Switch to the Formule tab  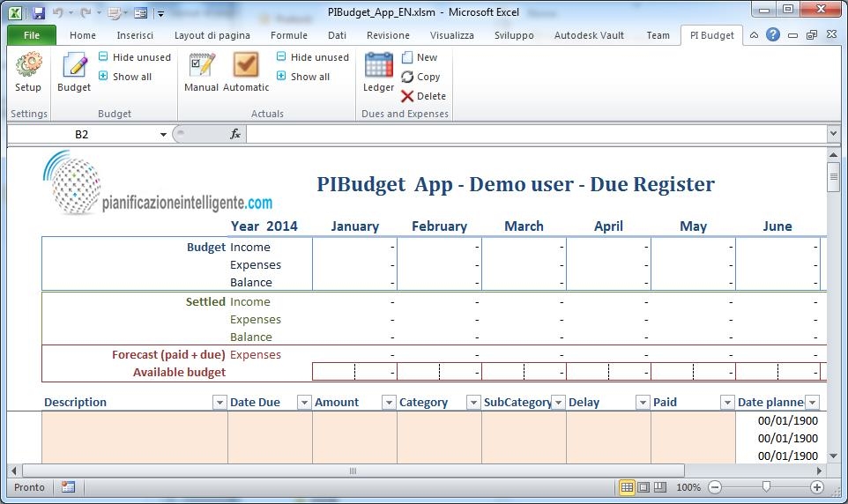point(289,35)
